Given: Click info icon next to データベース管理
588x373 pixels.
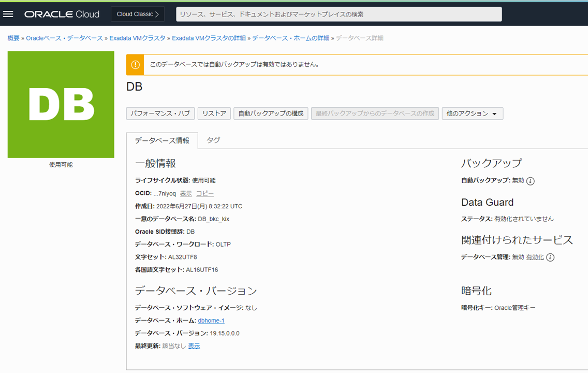Looking at the screenshot, I should [550, 257].
